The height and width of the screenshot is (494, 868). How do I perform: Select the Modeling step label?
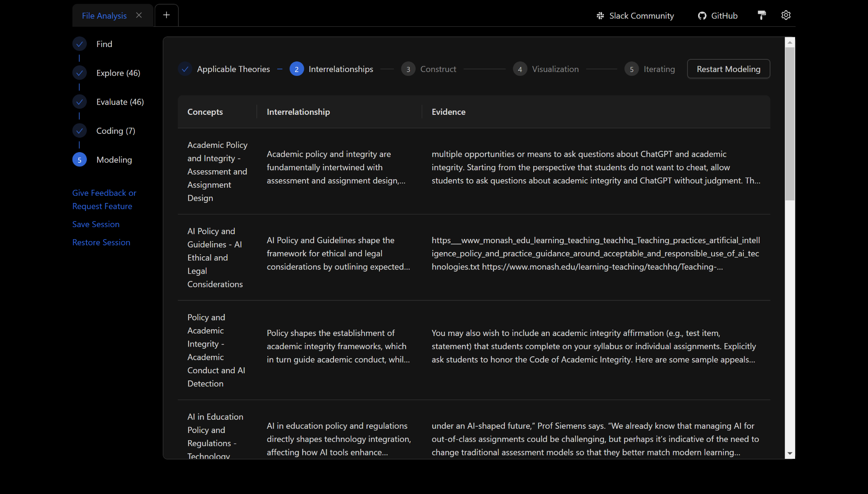(114, 160)
